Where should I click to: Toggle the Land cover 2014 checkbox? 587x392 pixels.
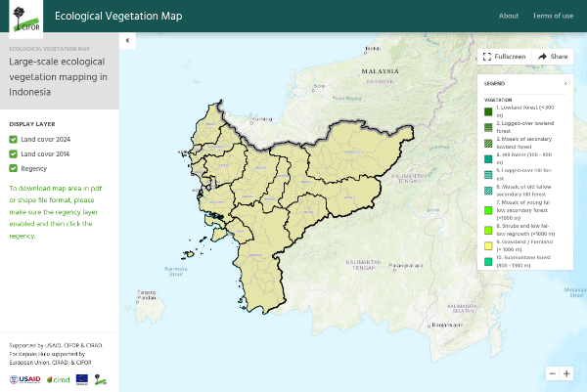click(13, 153)
